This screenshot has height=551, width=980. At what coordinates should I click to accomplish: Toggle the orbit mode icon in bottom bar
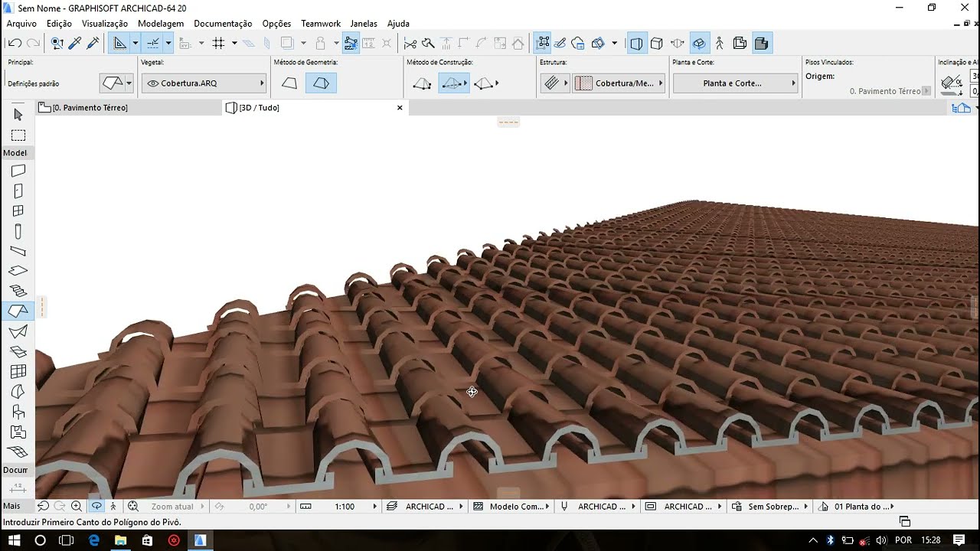96,506
